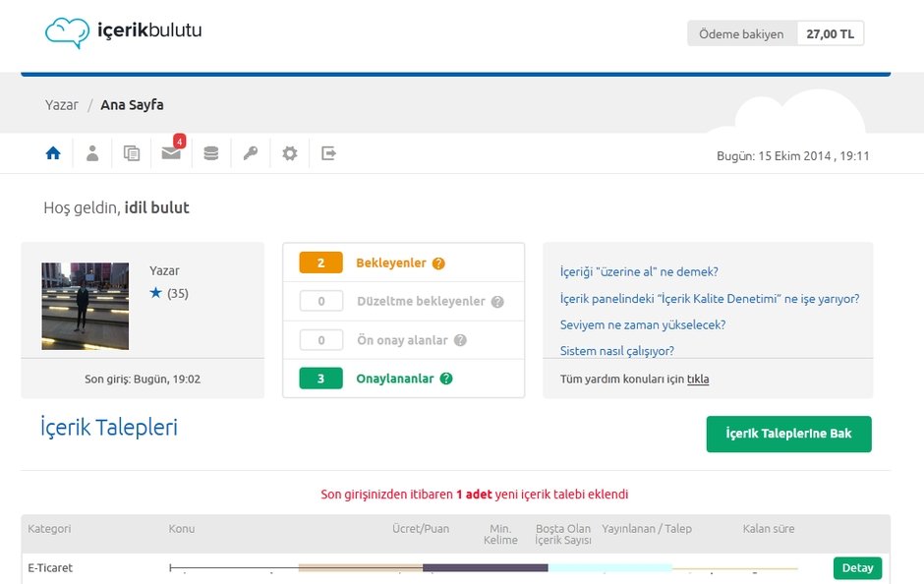Open 'Sistem nasıl çalışıyor?' help link
Screen dimensions: 924x584
pyautogui.click(x=616, y=351)
